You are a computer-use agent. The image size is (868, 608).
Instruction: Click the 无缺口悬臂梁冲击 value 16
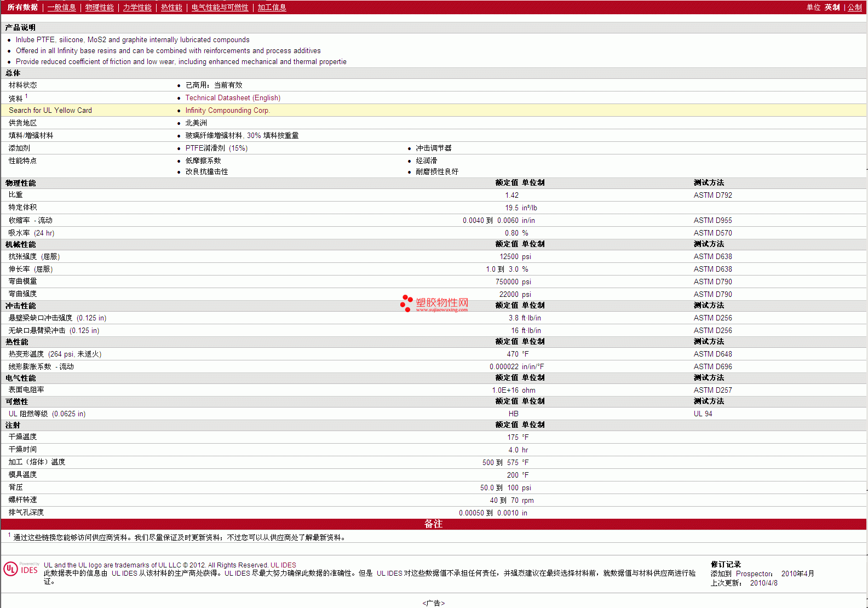click(x=515, y=331)
